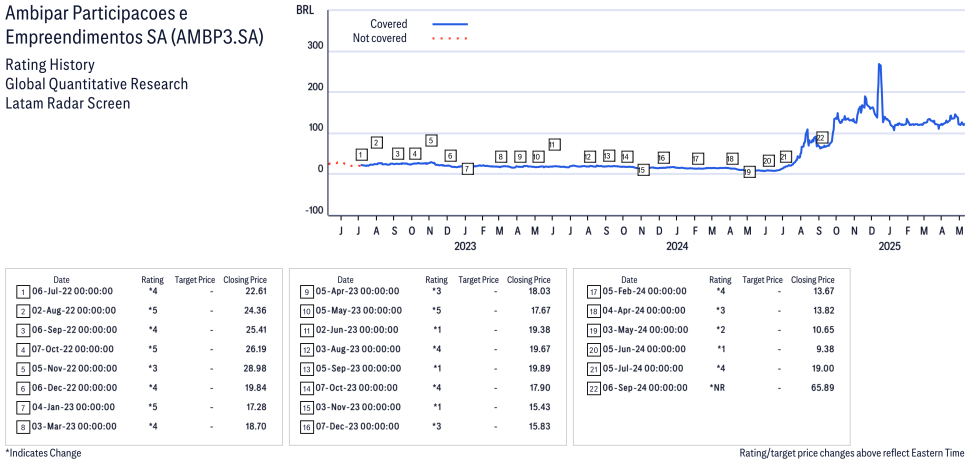Click the 2024 year label under the chart
This screenshot has height=459, width=975.
pyautogui.click(x=677, y=247)
